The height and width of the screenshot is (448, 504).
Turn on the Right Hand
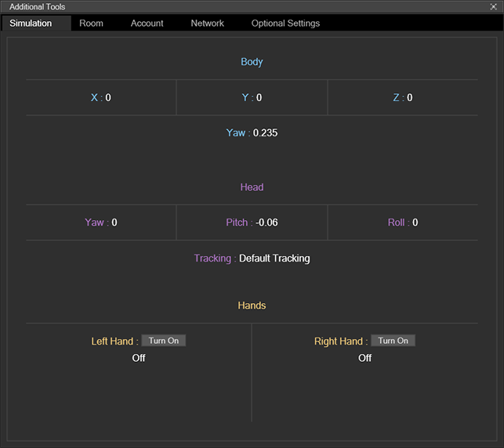pyautogui.click(x=393, y=341)
